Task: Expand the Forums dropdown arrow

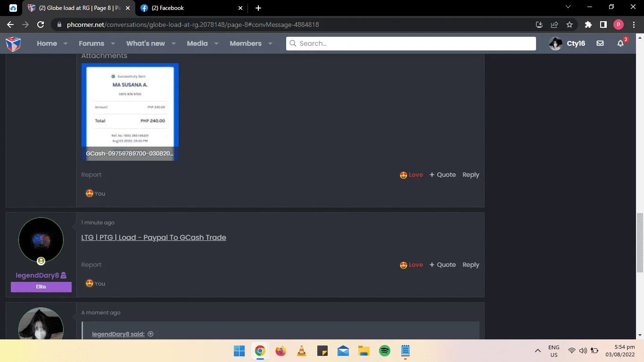Action: (x=113, y=43)
